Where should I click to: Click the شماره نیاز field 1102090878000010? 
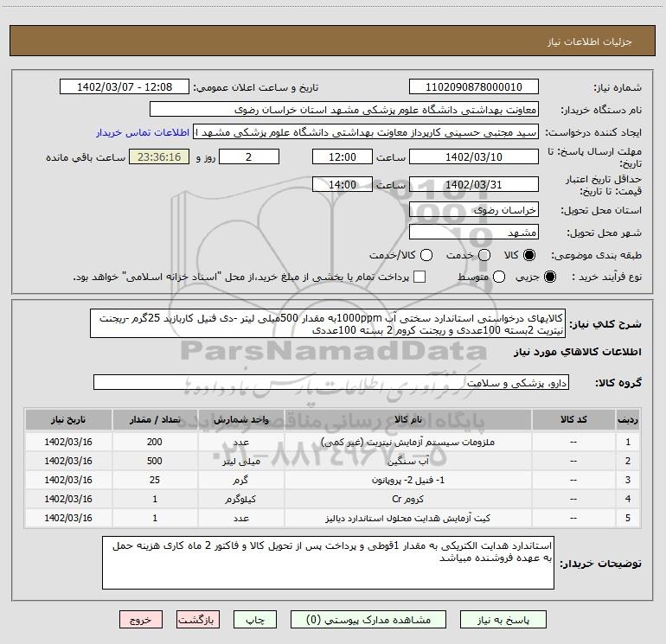click(x=474, y=87)
